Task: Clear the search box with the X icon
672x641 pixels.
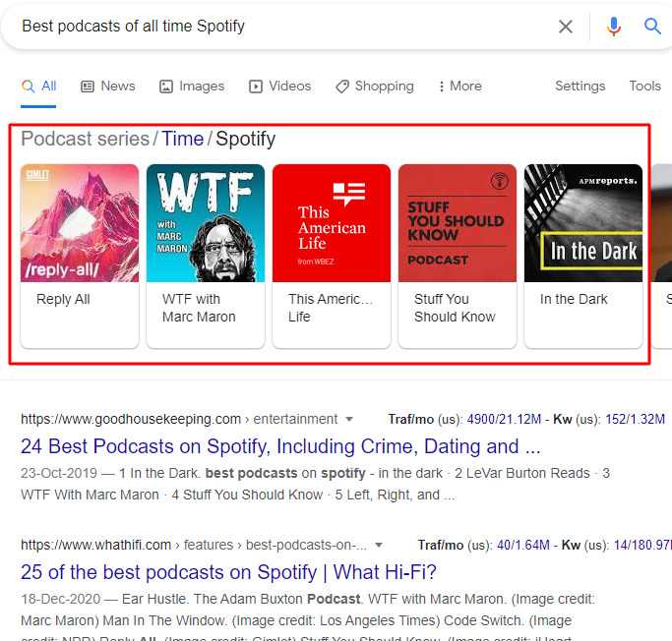Action: tap(566, 27)
